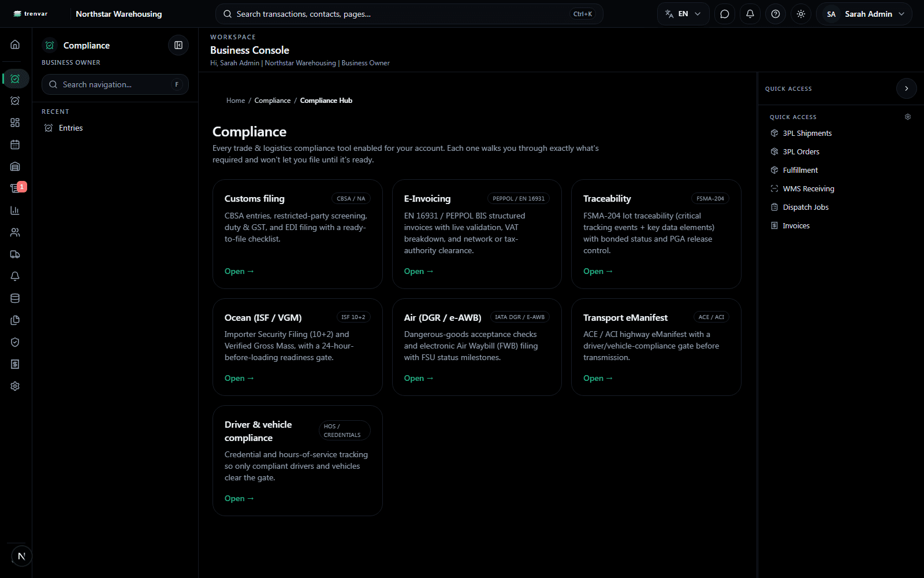Click the round N avatar at bottom left
This screenshot has height=578, width=924.
(x=21, y=556)
